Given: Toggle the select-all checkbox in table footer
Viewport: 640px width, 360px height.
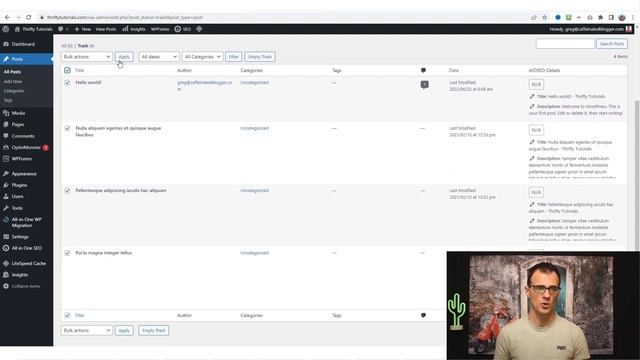Looking at the screenshot, I should click(67, 316).
